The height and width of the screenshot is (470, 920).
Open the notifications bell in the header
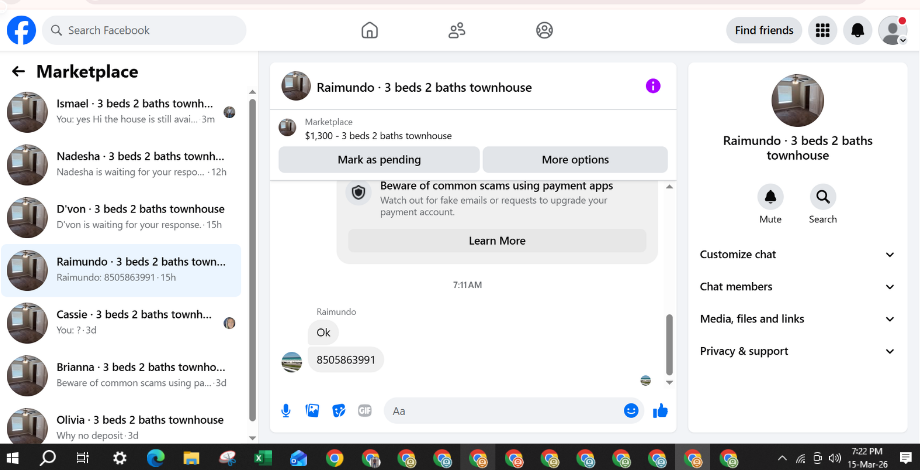pyautogui.click(x=858, y=30)
